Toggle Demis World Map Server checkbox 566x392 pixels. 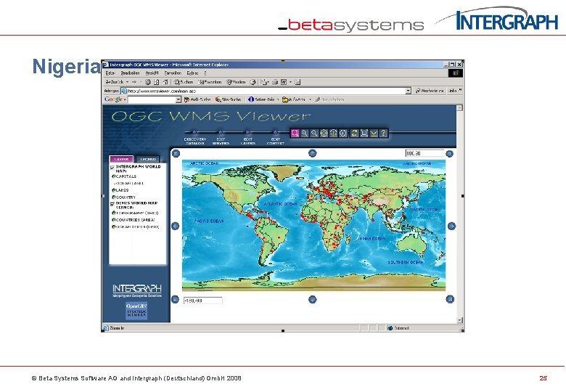(112, 204)
